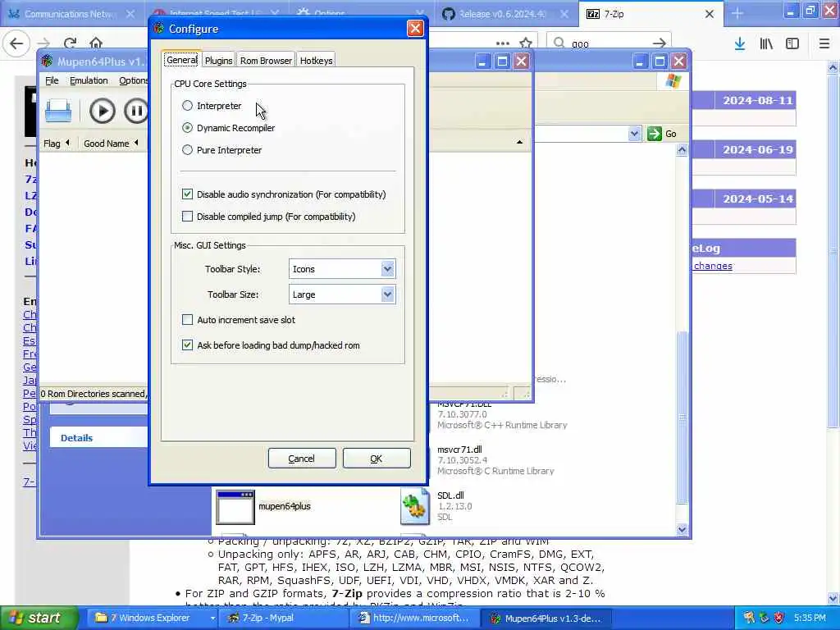
Task: Switch to the microsoft.com taskbar item
Action: pos(415,618)
